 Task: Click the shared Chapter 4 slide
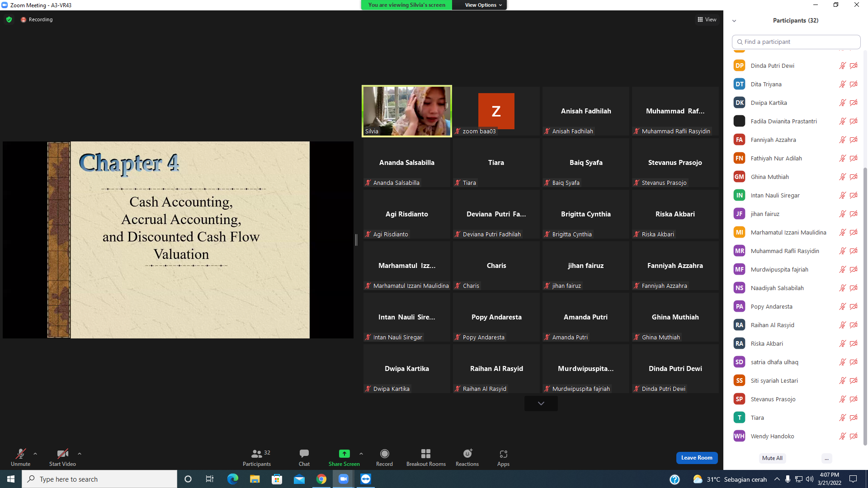(179, 240)
